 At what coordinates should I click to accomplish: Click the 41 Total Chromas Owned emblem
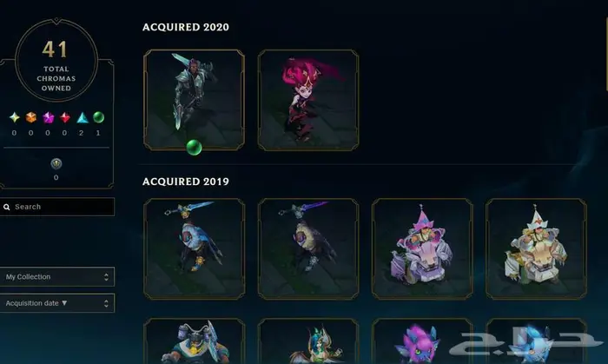tap(56, 60)
